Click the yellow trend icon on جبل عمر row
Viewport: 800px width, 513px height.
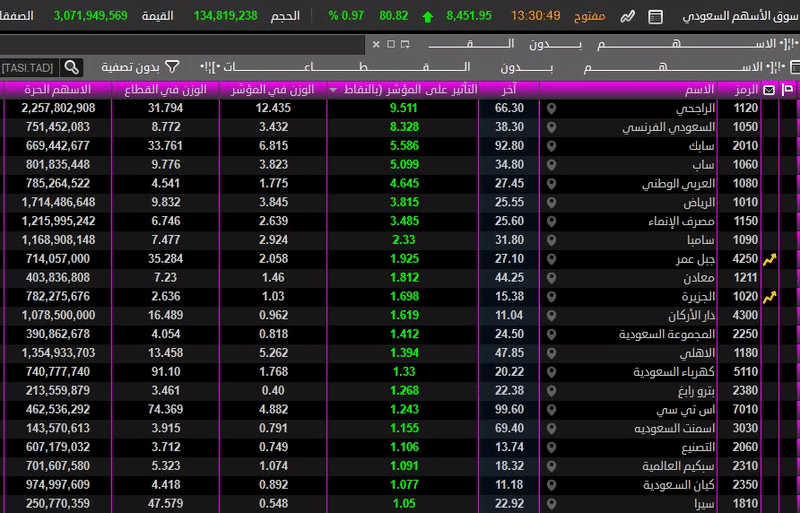(769, 259)
